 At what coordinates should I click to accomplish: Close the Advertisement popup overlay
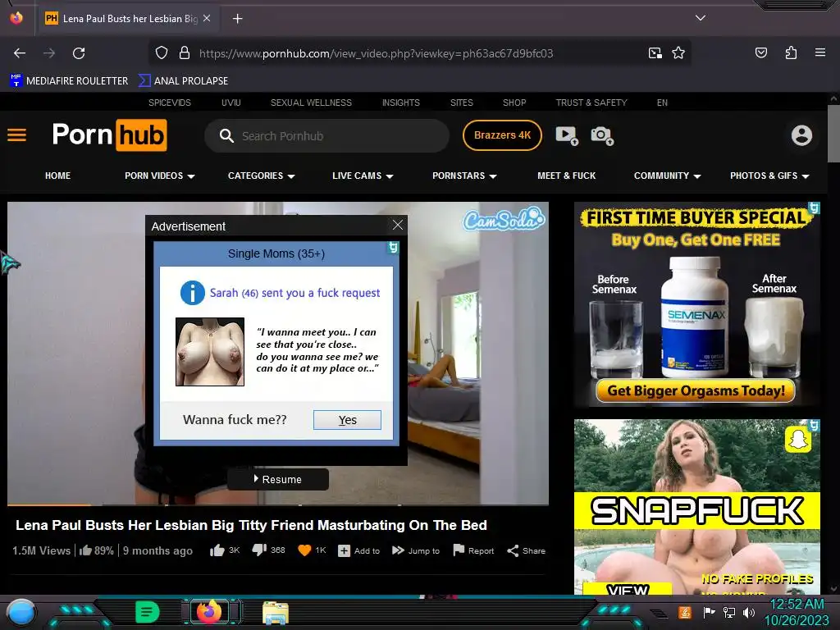[398, 225]
